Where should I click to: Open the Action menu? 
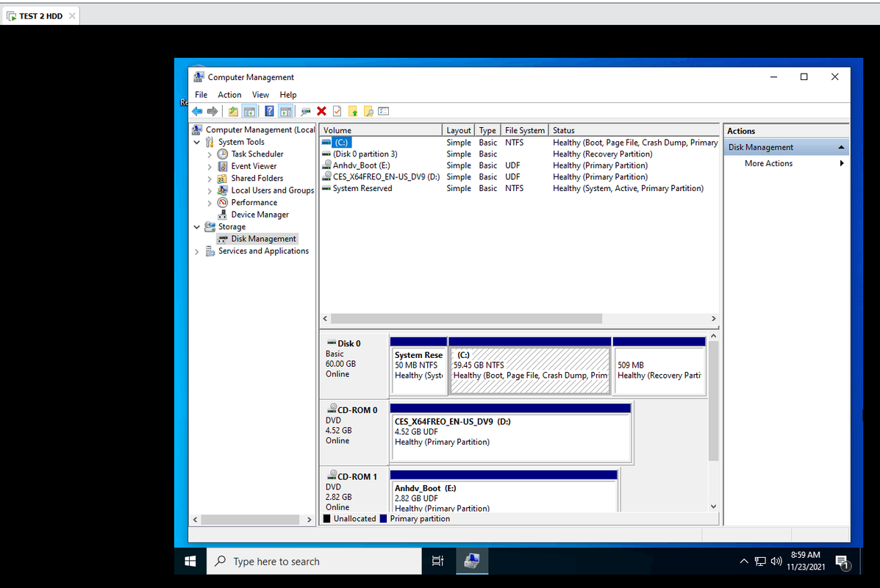point(229,95)
